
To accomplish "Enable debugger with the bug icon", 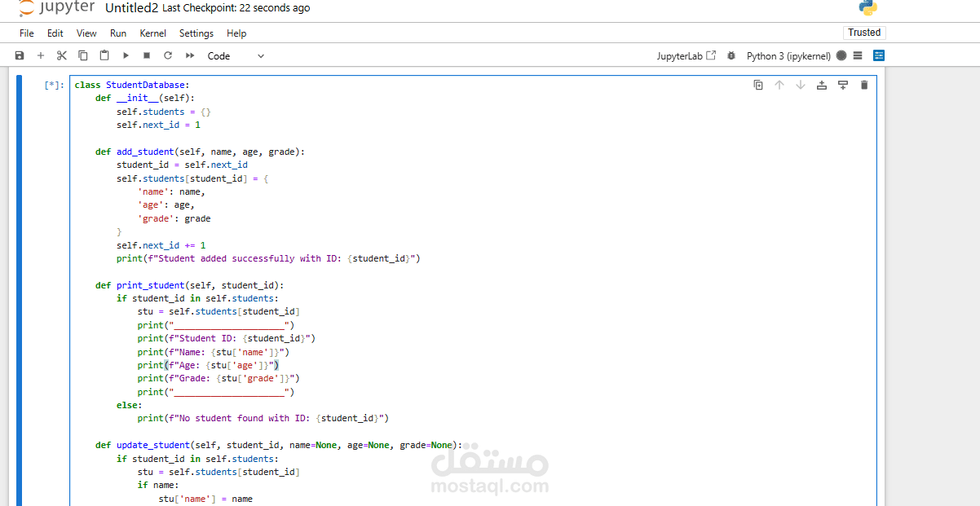I will point(731,55).
